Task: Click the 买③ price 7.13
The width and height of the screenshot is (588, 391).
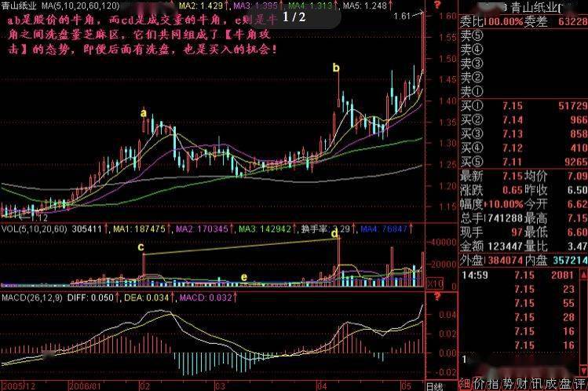Action: coord(513,133)
